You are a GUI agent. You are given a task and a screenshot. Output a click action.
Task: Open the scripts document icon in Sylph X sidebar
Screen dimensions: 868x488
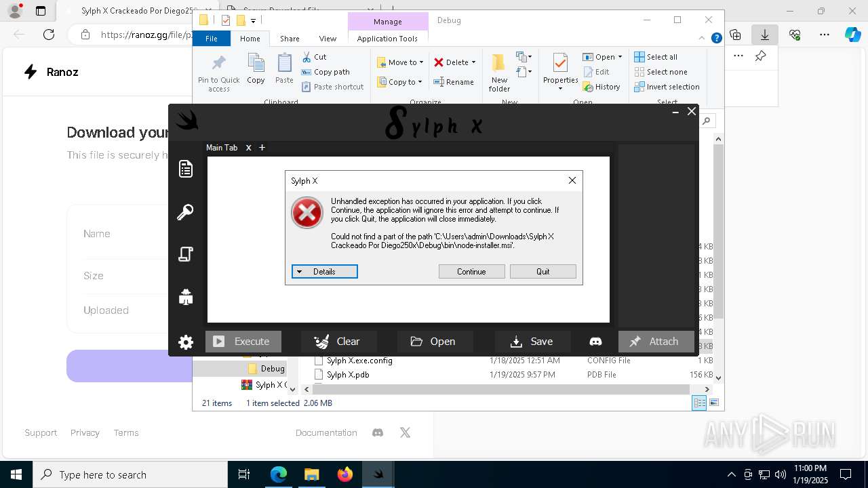pos(186,169)
